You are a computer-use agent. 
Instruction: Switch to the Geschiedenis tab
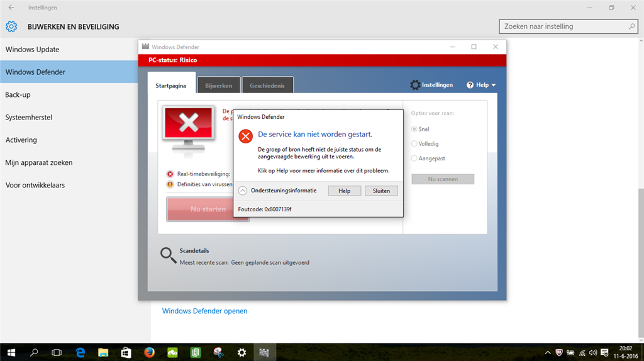coord(267,86)
